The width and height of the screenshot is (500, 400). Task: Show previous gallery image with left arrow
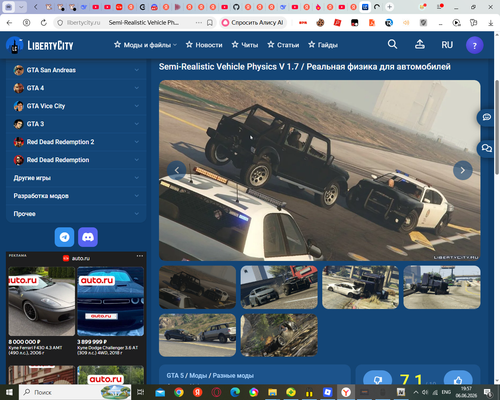(x=177, y=170)
